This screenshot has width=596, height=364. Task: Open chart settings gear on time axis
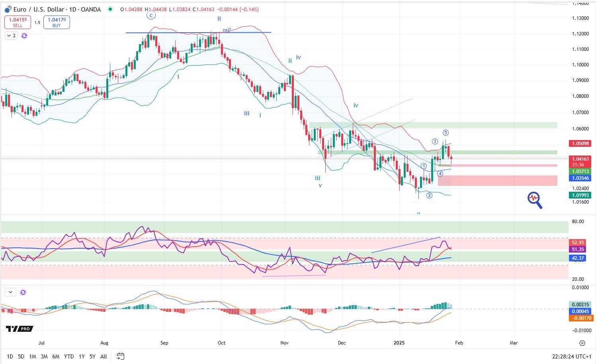[x=582, y=343]
